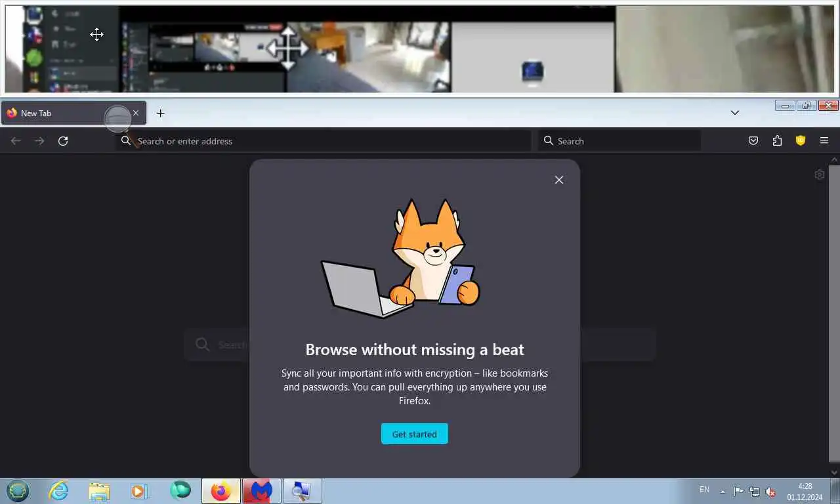Open Windows Explorer folder on taskbar
The height and width of the screenshot is (504, 840).
tap(99, 491)
